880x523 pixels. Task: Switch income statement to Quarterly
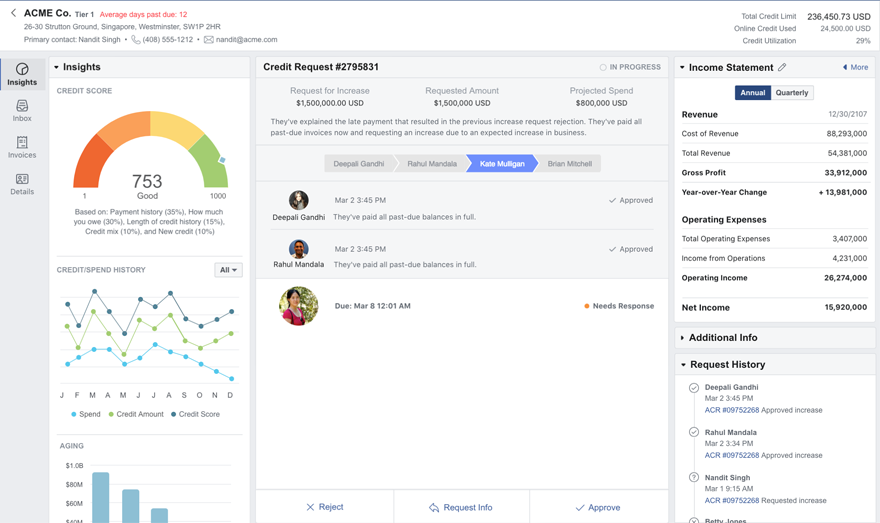pos(792,93)
